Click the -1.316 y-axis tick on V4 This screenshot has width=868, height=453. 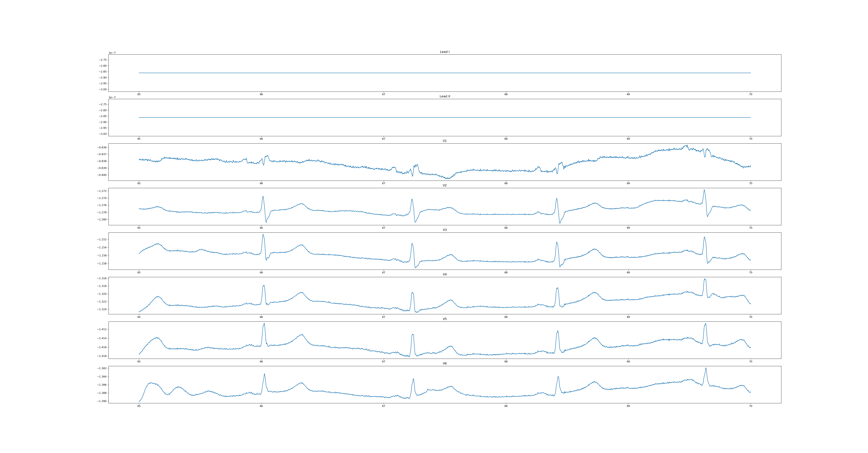(x=102, y=278)
